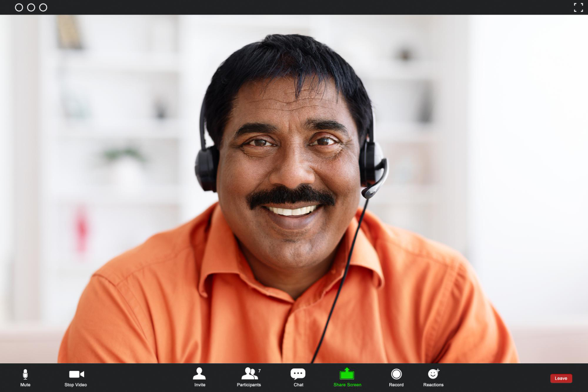This screenshot has width=588, height=392.
Task: Start recording with Record icon
Action: [396, 374]
